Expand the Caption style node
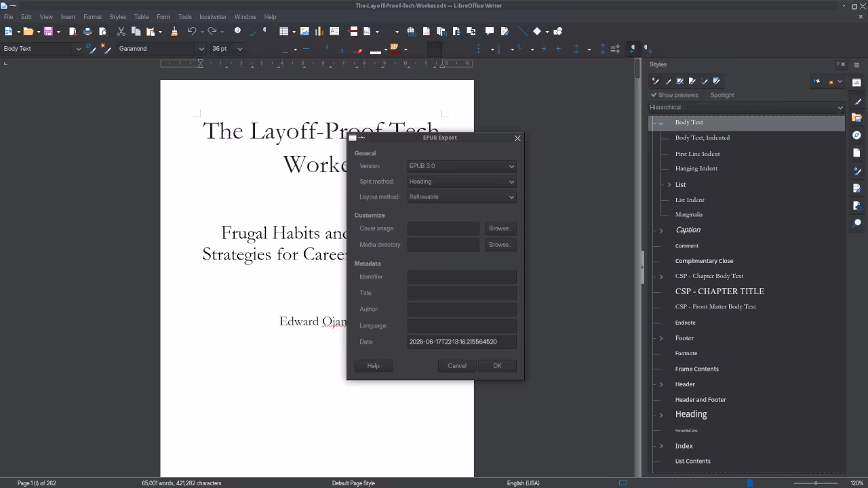The image size is (868, 488). (x=661, y=230)
